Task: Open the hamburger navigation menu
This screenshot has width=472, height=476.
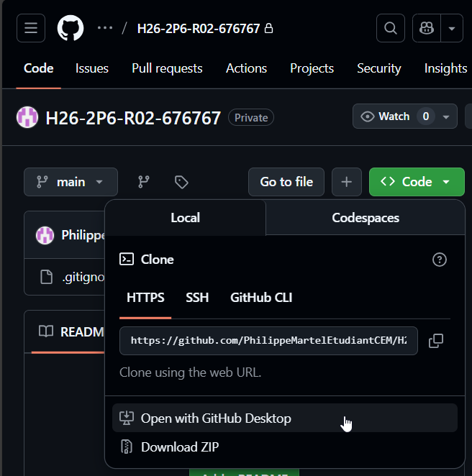Action: point(30,28)
